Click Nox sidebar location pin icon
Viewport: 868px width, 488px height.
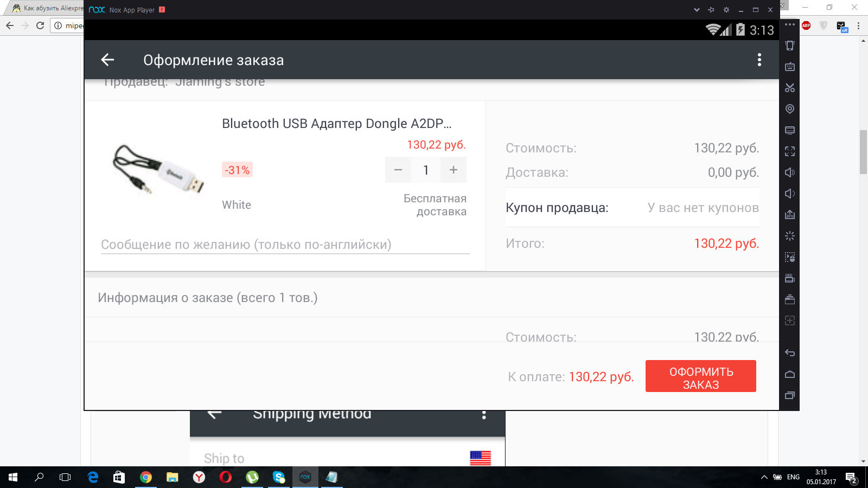pyautogui.click(x=790, y=109)
